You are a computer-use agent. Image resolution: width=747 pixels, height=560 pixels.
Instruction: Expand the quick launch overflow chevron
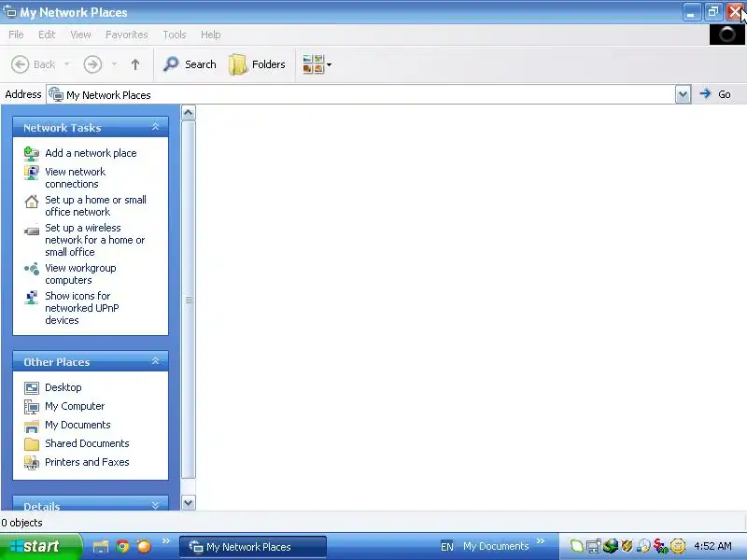point(166,540)
